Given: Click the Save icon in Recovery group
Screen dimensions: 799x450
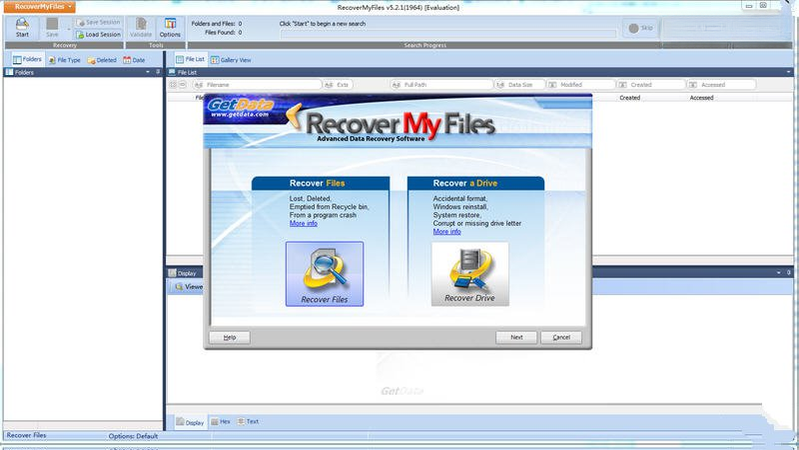Looking at the screenshot, I should click(52, 28).
